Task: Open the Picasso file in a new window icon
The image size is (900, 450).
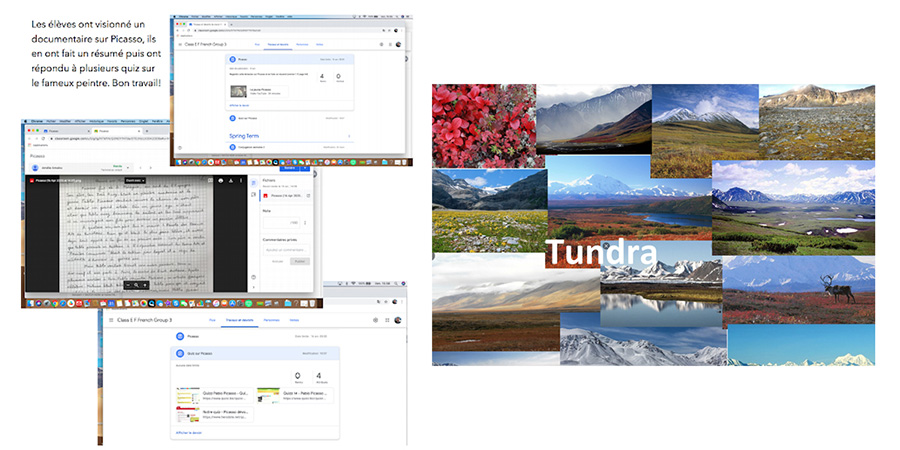Action: pyautogui.click(x=308, y=196)
